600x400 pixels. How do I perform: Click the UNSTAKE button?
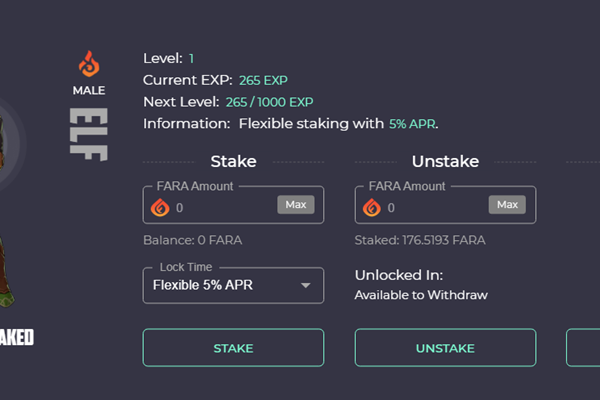pyautogui.click(x=445, y=348)
